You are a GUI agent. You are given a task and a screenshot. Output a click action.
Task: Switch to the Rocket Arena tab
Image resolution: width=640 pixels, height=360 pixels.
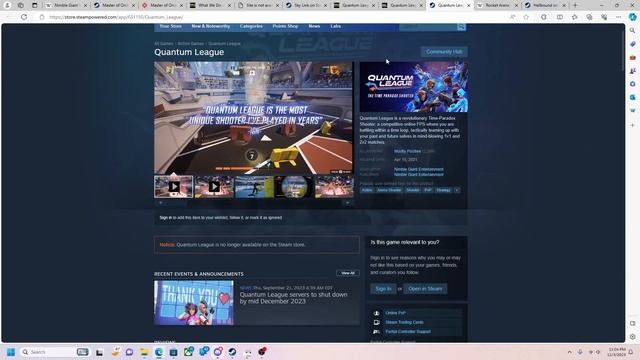pyautogui.click(x=497, y=5)
